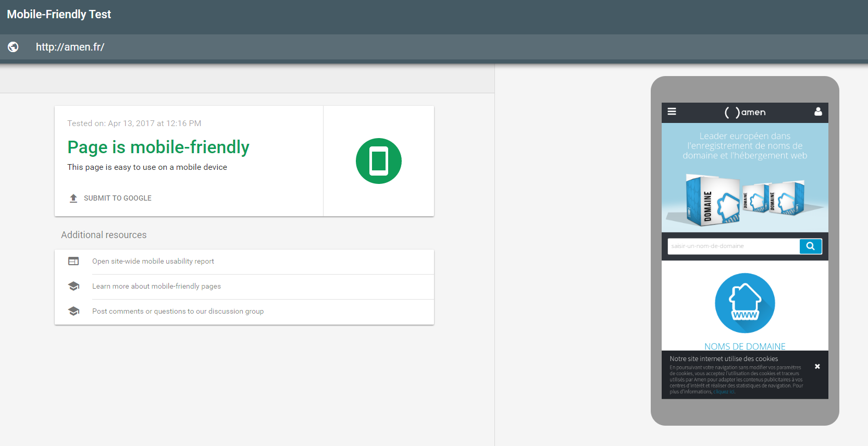The image size is (868, 446).
Task: Click the DOMAINE boxes banner image
Action: point(745,201)
